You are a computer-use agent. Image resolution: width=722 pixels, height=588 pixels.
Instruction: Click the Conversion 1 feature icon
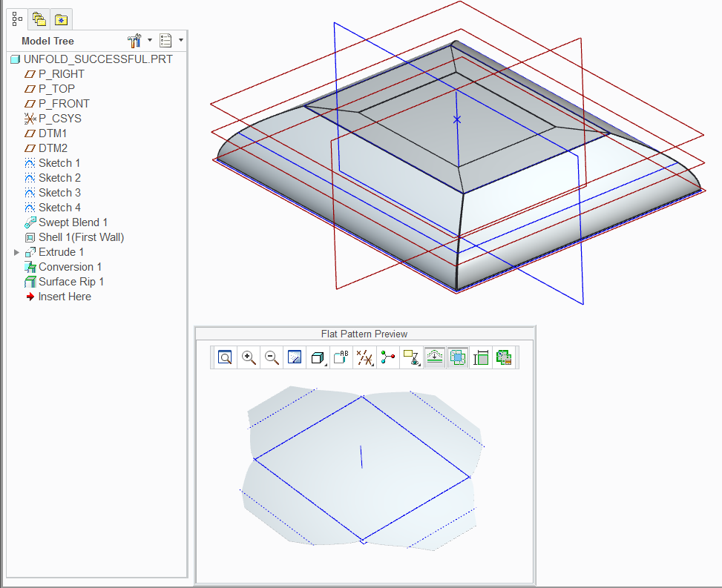30,267
